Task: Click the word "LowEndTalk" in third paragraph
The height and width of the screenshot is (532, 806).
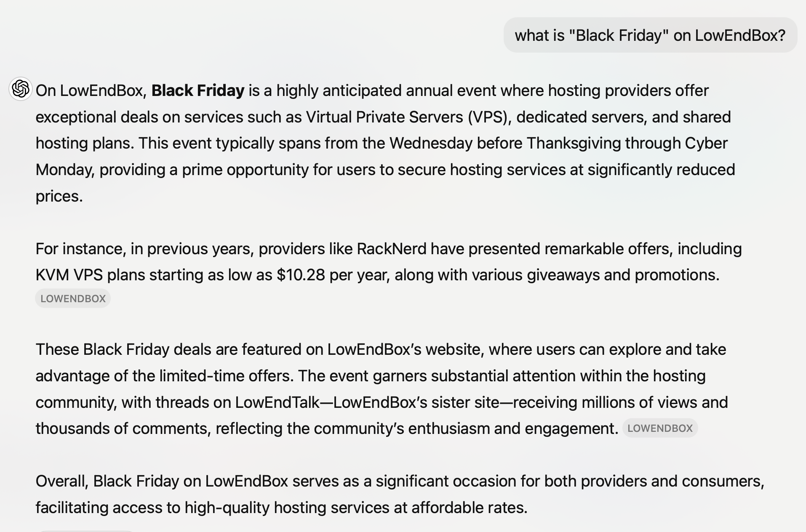Action: [277, 402]
